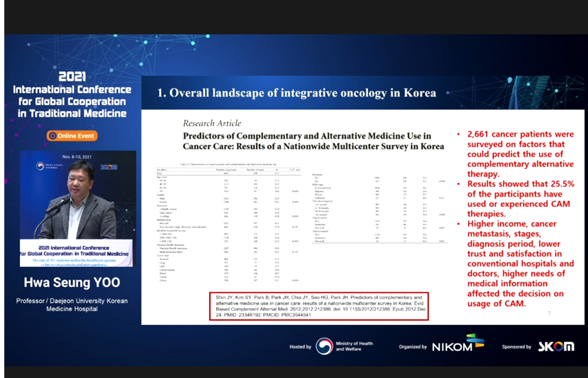Click the Professor Daejeon University affiliation text
Viewport: 588px width, 378px height.
[71, 305]
